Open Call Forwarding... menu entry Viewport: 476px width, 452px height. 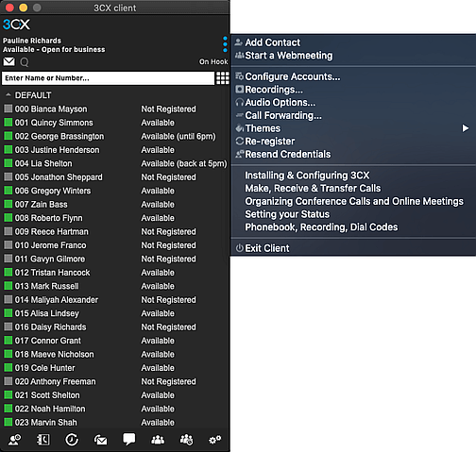(x=353, y=115)
